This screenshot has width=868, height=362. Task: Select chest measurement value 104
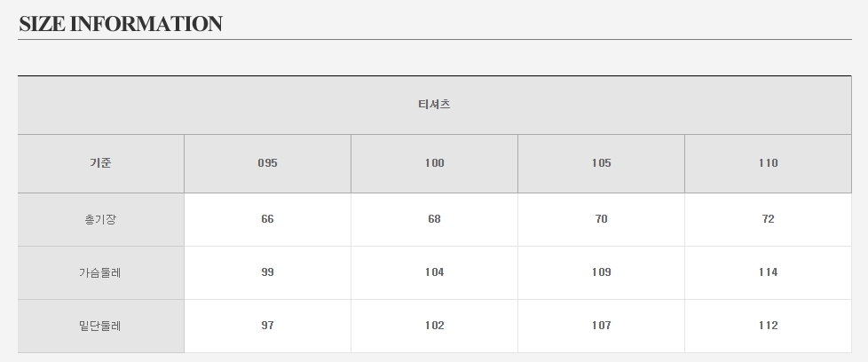tap(434, 272)
